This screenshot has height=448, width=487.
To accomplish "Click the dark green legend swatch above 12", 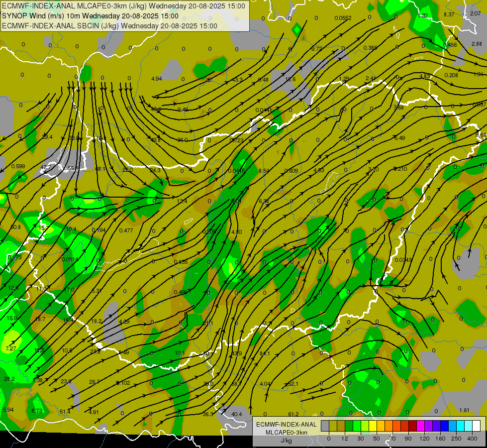I will click(349, 426).
